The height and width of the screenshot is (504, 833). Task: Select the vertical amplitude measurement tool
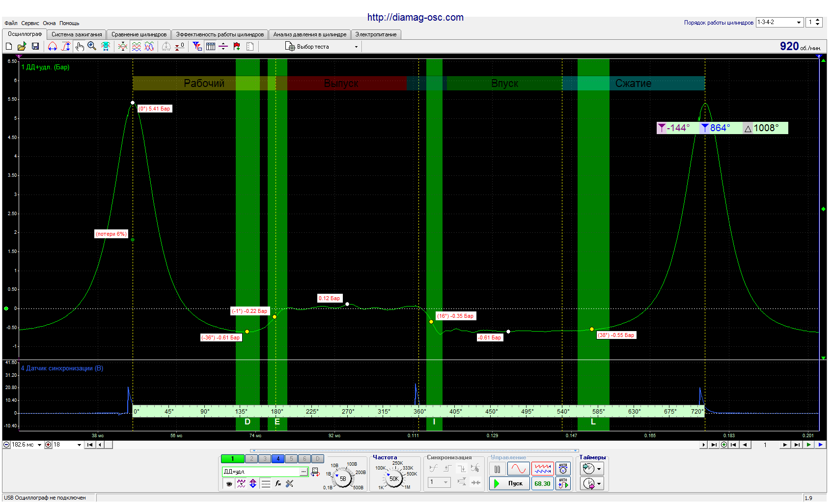[66, 46]
